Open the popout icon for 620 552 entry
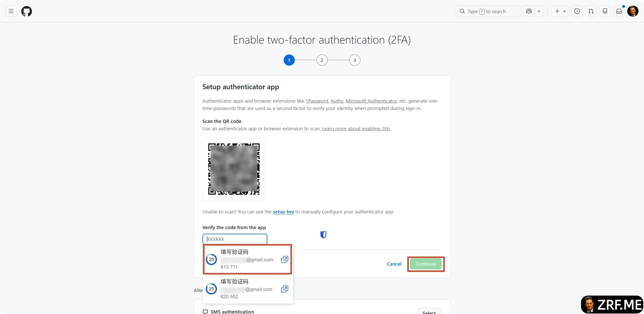Screen dimensions: 644x314 pos(285,289)
